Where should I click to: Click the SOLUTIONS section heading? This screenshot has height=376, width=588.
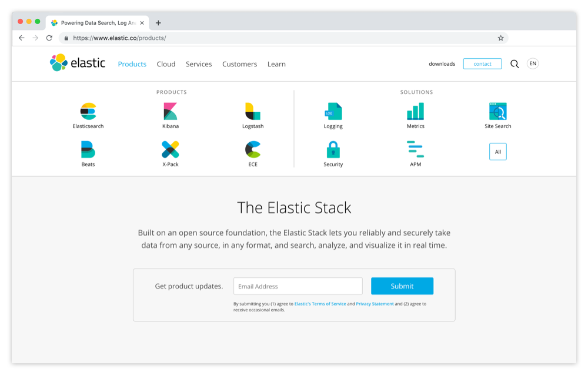point(416,92)
